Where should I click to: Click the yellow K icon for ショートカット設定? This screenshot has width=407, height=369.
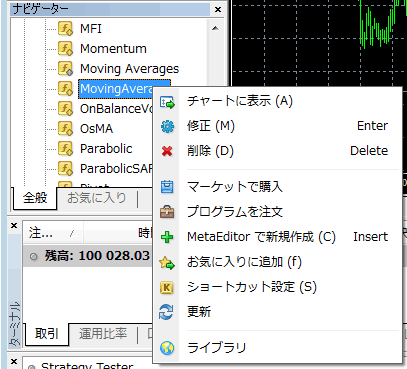pyautogui.click(x=167, y=287)
